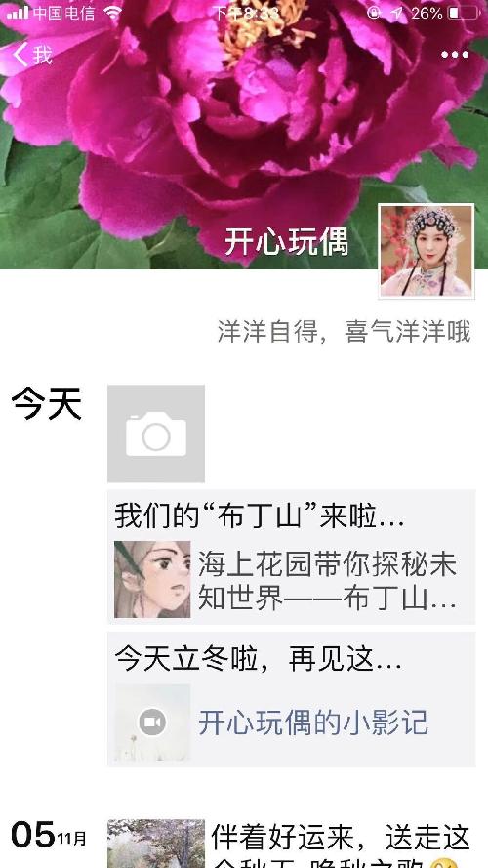The image size is (488, 868).
Task: Tap the 我们的"布丁山"来啦 post text
Action: point(260,517)
